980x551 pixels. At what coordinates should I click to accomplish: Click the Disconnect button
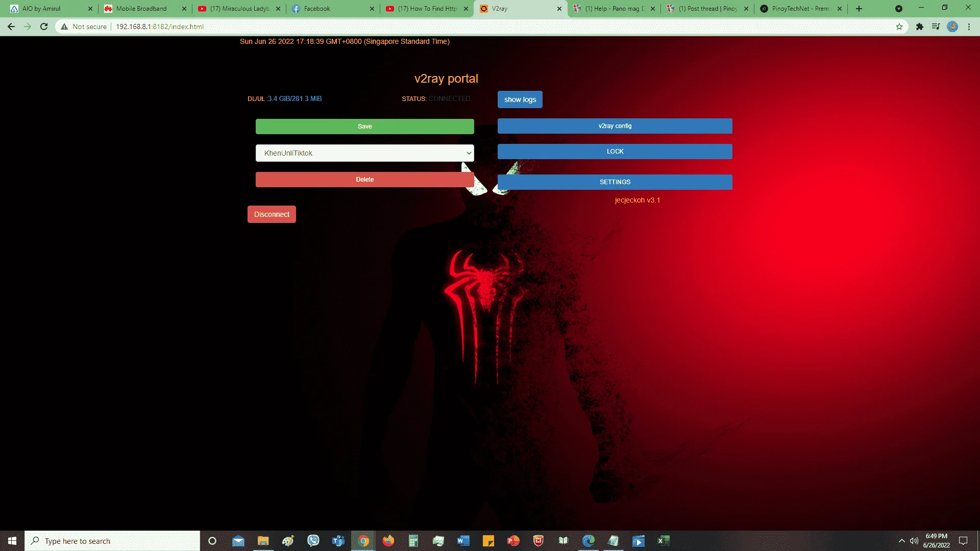click(272, 214)
